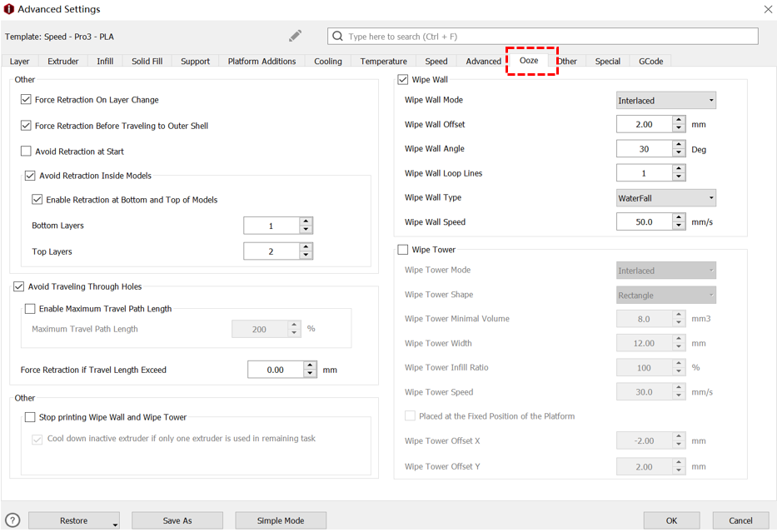Enable the Wipe Tower checkbox
777x532 pixels.
pyautogui.click(x=403, y=250)
